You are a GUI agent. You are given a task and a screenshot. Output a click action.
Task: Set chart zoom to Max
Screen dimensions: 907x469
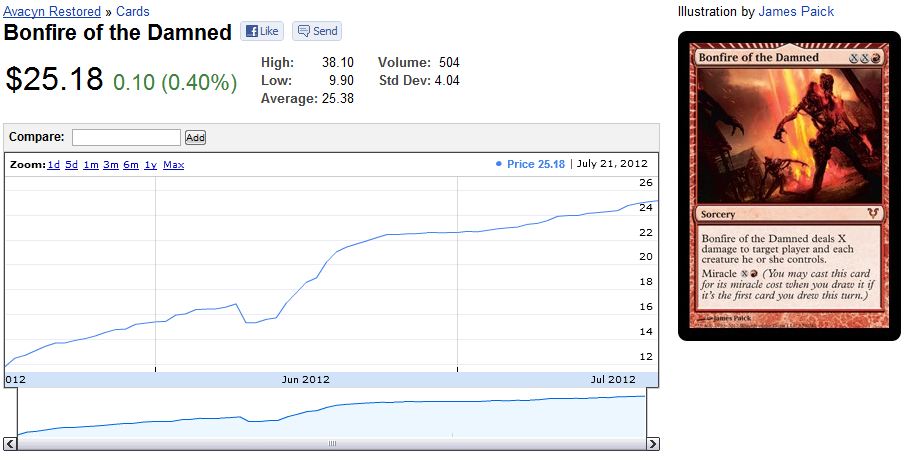point(174,165)
